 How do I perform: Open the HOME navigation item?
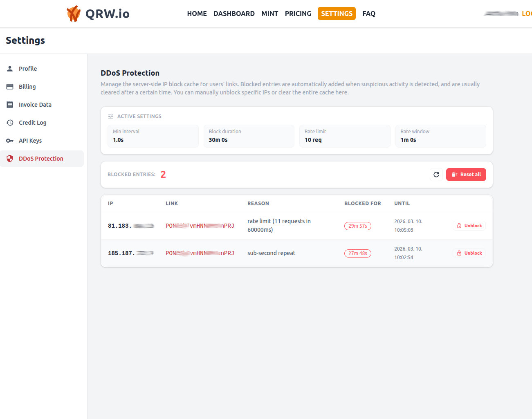click(x=197, y=13)
